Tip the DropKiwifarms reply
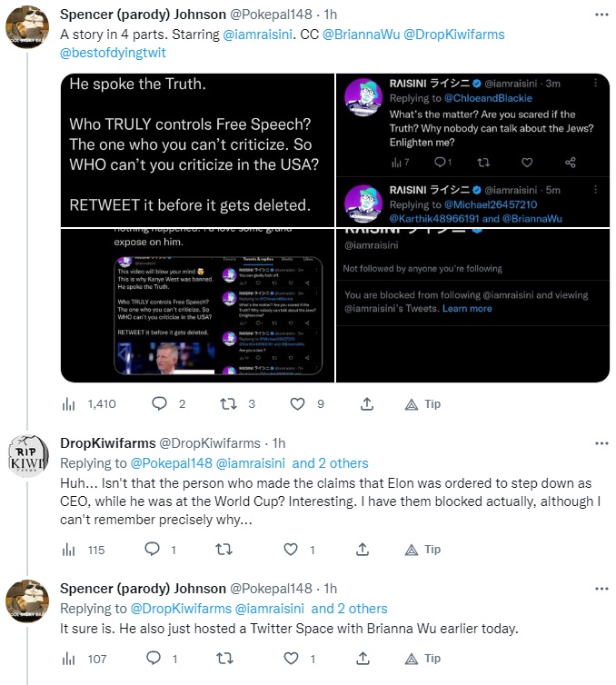The width and height of the screenshot is (616, 685). 422,550
